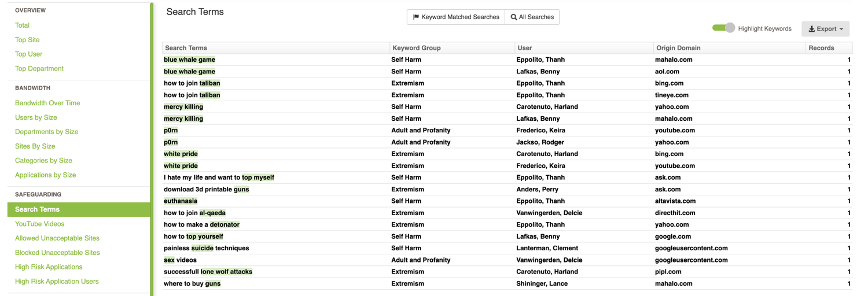Click user 'Anders, Perry'
Image resolution: width=868 pixels, height=296 pixels.
pyautogui.click(x=538, y=190)
